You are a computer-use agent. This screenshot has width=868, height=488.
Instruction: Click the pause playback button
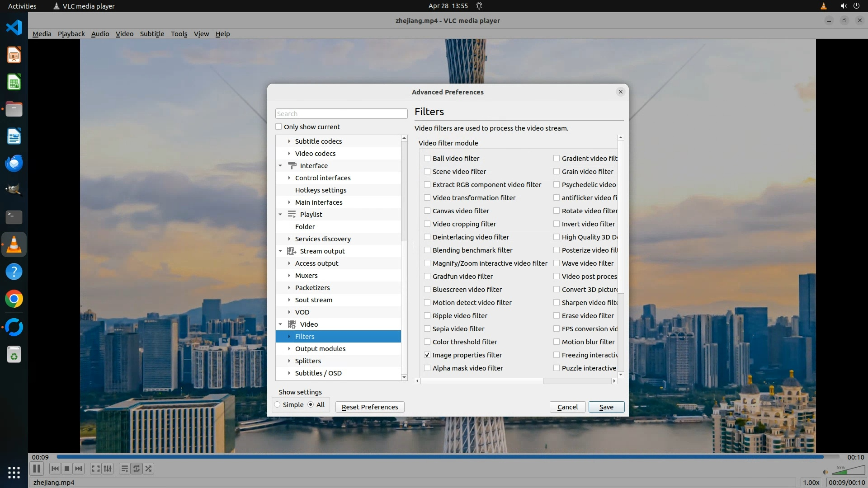[x=37, y=469]
